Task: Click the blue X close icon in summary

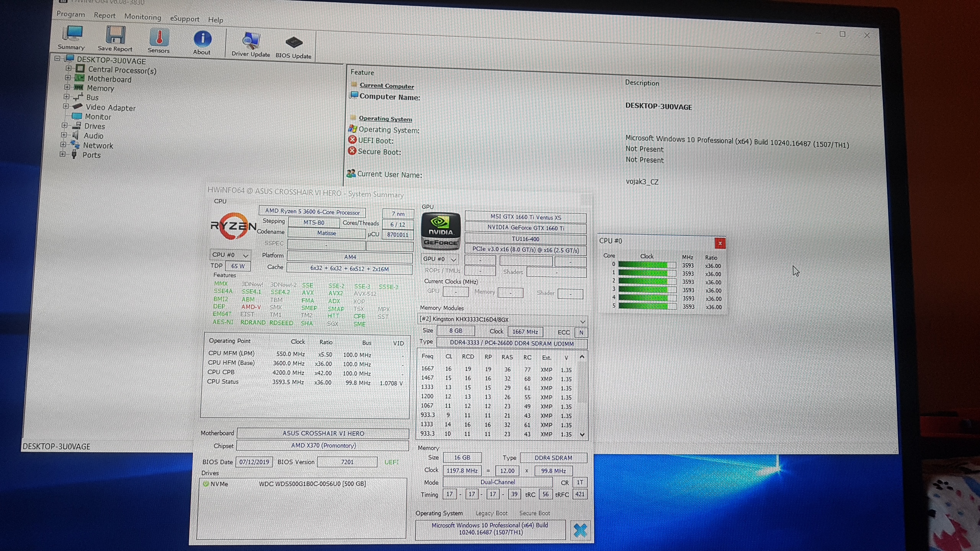Action: click(580, 530)
